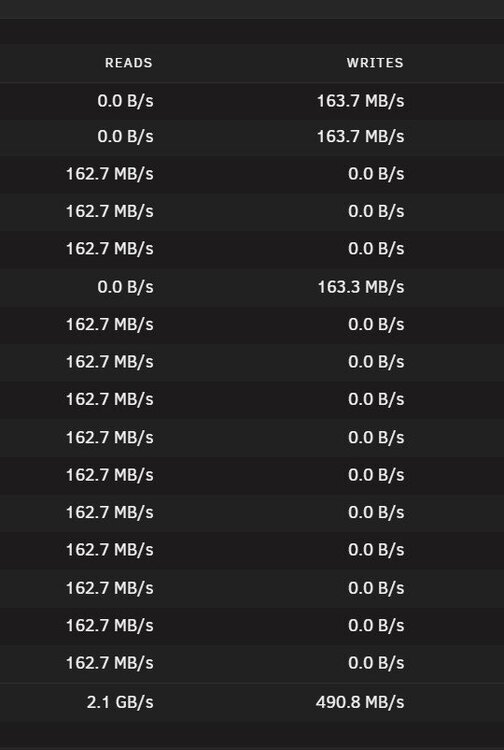504x750 pixels.
Task: Click the third row's 0.0 B/s writes cell
Action: click(376, 174)
